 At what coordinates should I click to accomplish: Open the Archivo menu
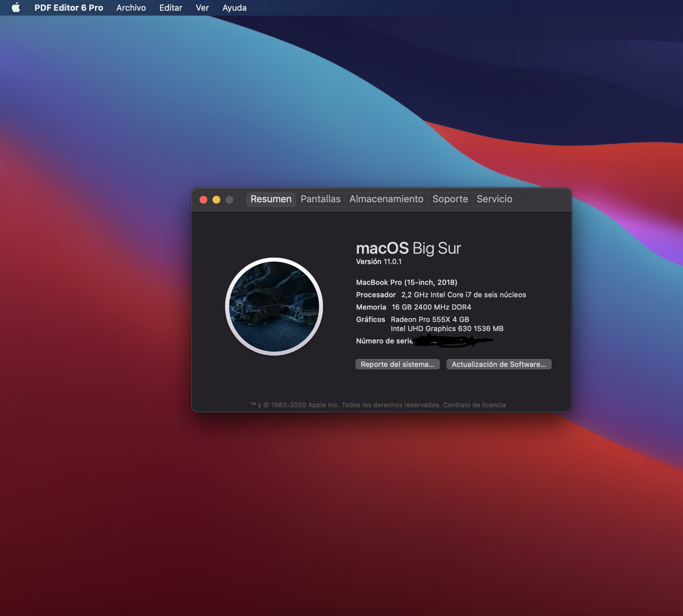point(131,8)
